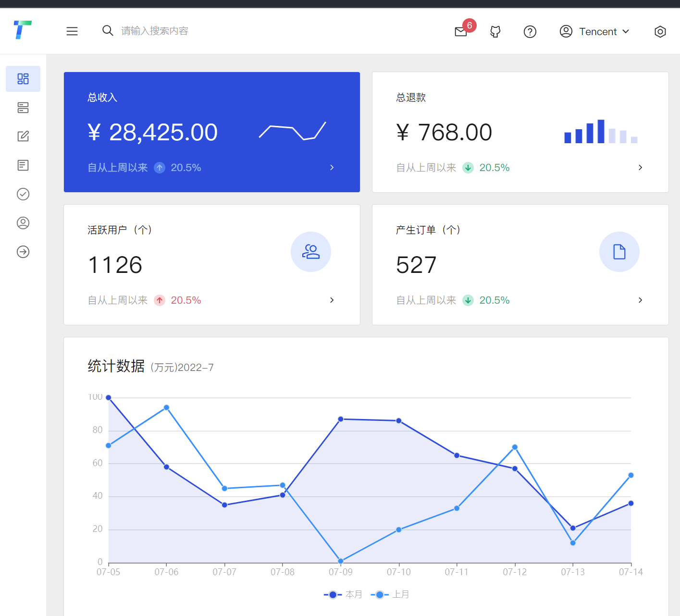Open details arrow on 总退款 card
The image size is (680, 616).
tap(640, 167)
